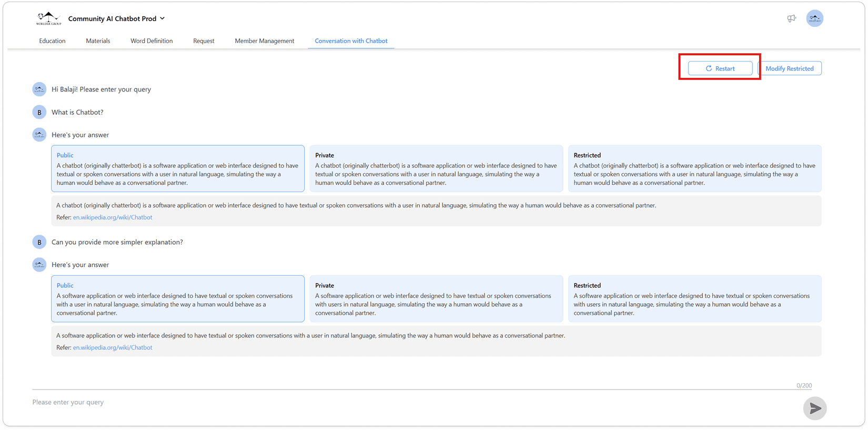Select the Private answer in first response
868x430 pixels.
(436, 168)
